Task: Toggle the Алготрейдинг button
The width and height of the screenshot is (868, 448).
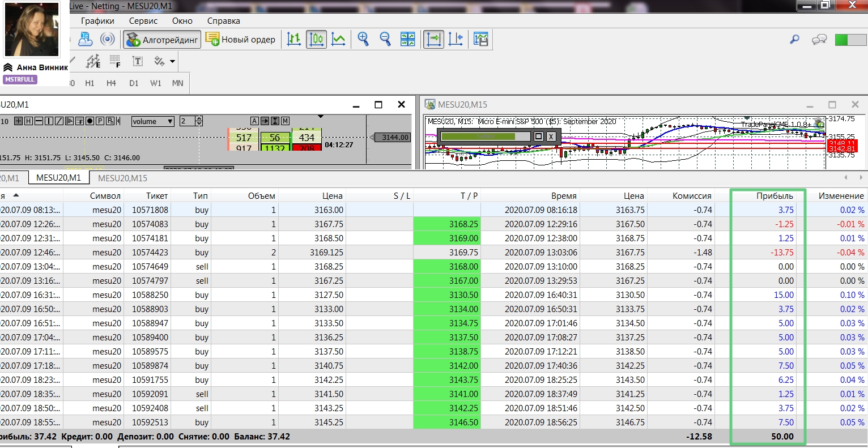Action: (x=163, y=40)
